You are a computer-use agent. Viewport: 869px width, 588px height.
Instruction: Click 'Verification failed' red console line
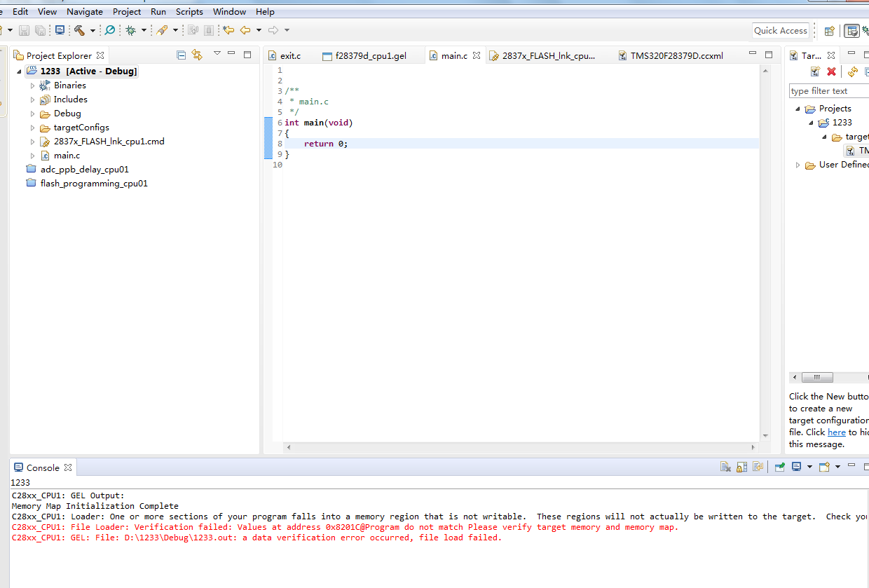[345, 527]
